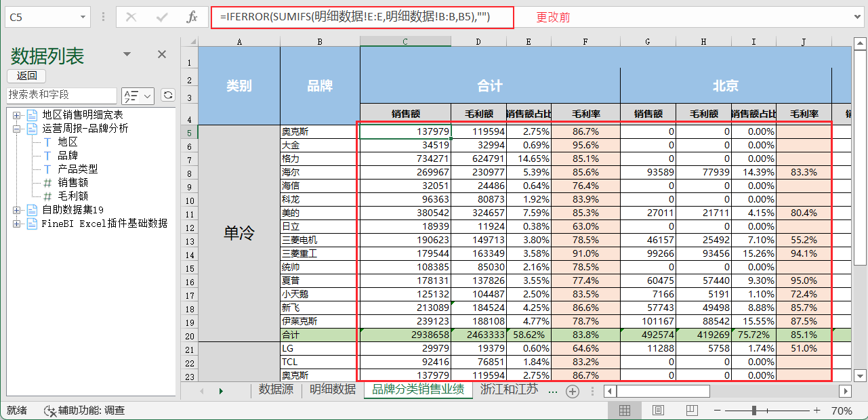Click the vertical scrollbar up arrow

[860, 42]
